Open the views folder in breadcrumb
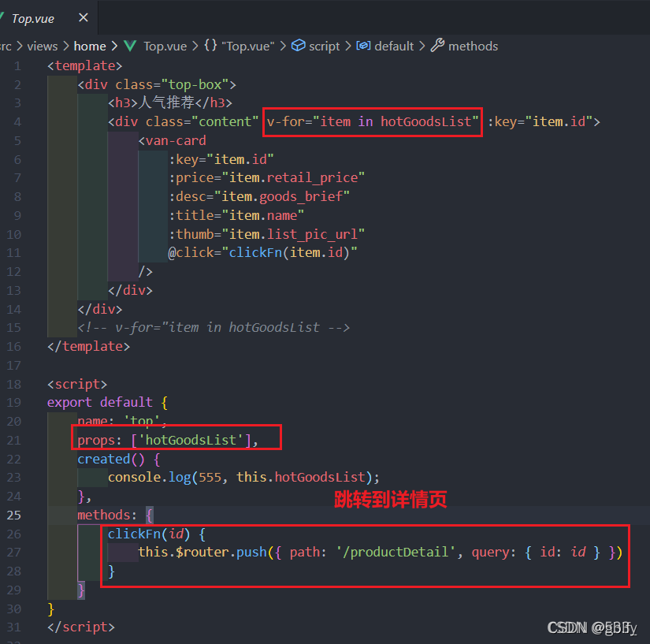 tap(43, 46)
